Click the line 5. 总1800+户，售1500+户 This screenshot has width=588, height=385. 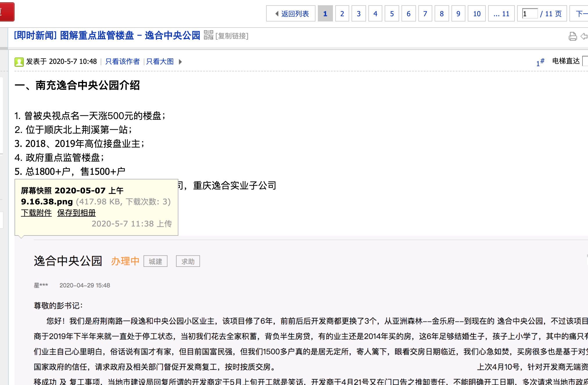point(70,172)
